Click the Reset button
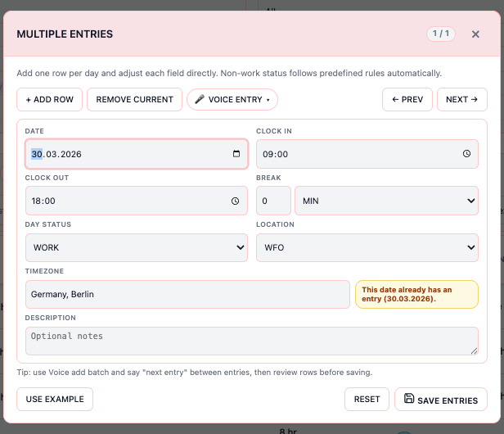Viewport: 504px width, 434px height. [367, 400]
